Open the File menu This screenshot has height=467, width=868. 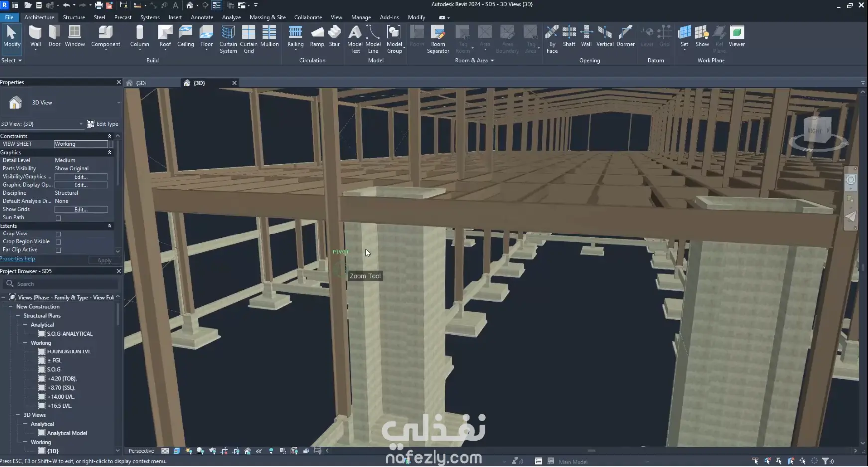point(9,17)
